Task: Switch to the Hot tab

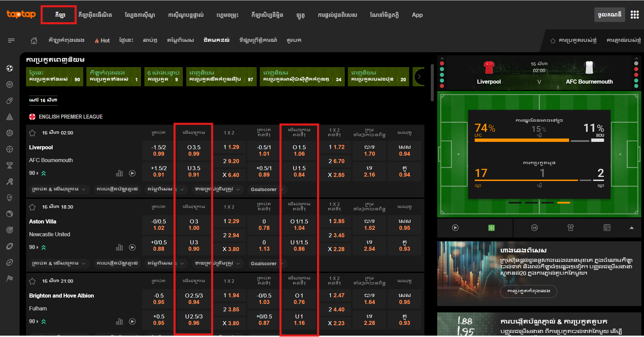Action: click(x=102, y=40)
